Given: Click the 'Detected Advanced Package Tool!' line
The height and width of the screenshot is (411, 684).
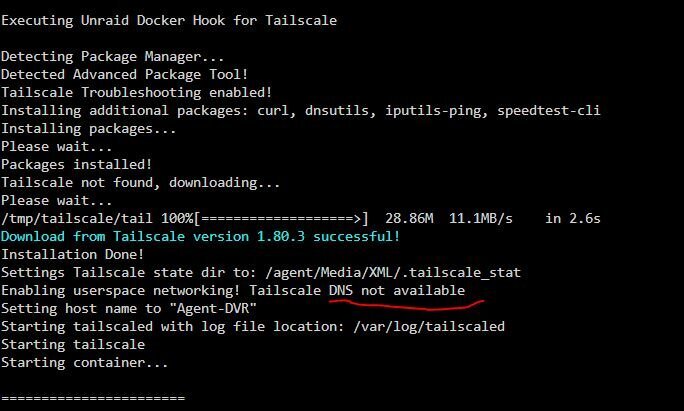Looking at the screenshot, I should point(124,75).
